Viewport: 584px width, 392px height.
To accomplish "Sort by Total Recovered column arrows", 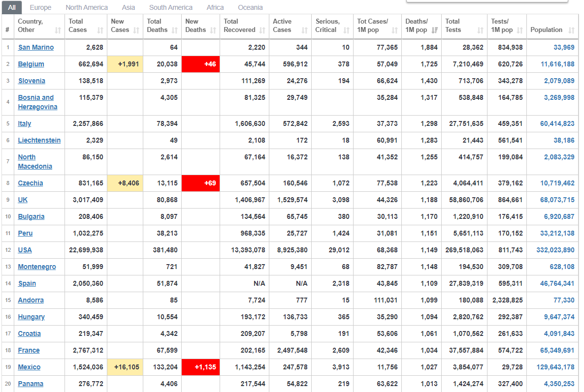I will pos(262,30).
